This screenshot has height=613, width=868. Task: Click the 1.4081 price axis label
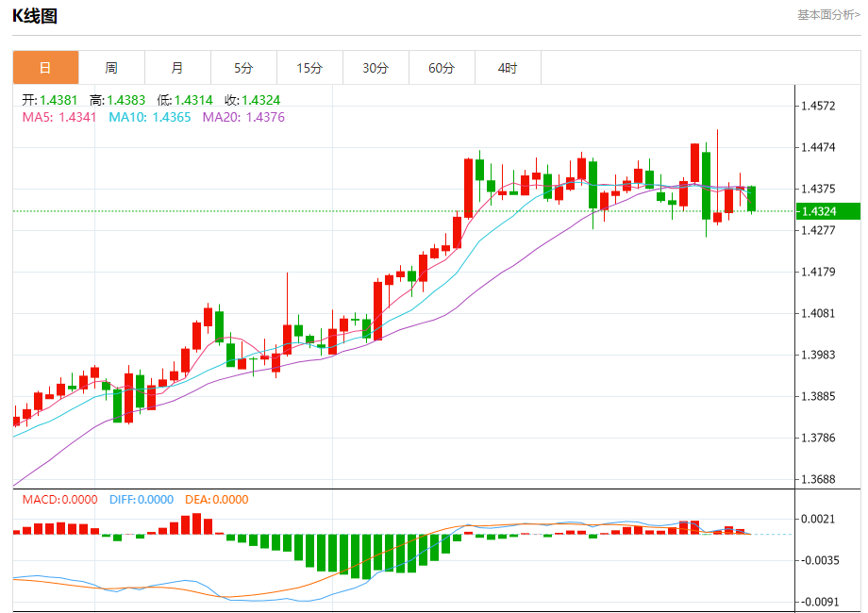click(x=818, y=313)
